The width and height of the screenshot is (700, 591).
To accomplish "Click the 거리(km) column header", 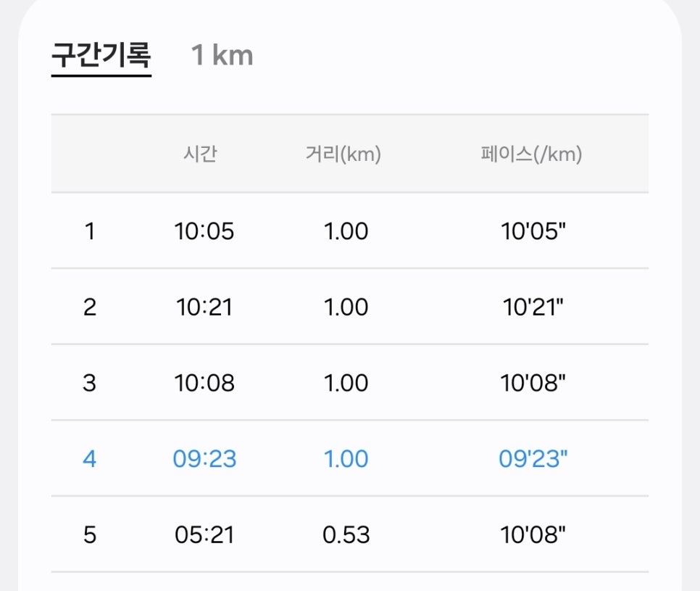I will point(343,154).
